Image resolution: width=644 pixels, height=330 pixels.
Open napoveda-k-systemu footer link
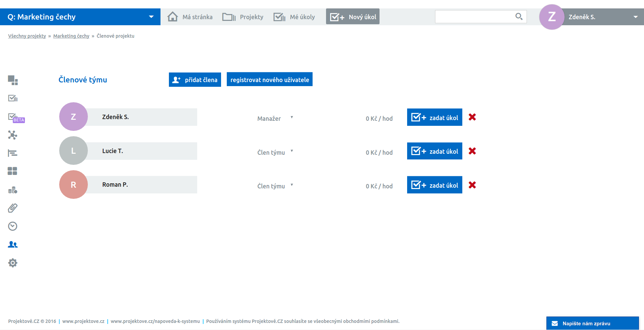(155, 321)
